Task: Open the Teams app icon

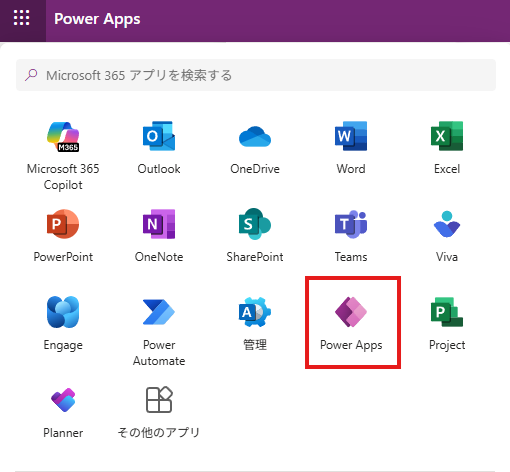Action: 351,224
